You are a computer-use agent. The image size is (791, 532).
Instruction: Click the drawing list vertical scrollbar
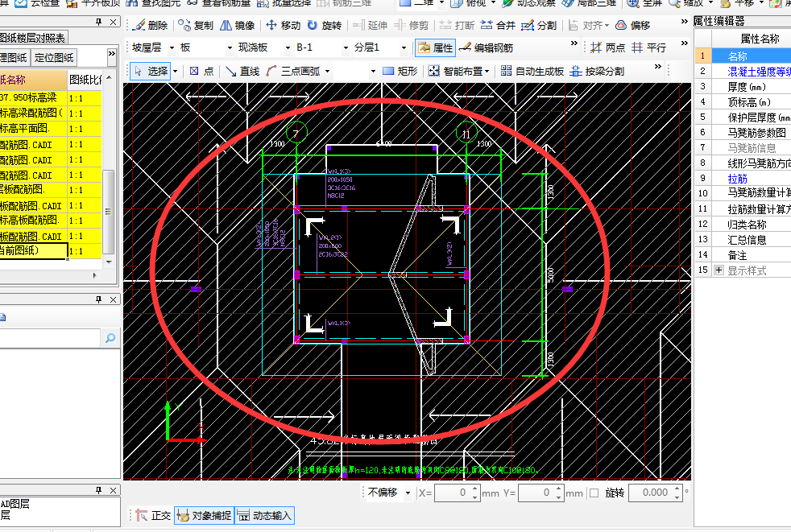pyautogui.click(x=109, y=212)
